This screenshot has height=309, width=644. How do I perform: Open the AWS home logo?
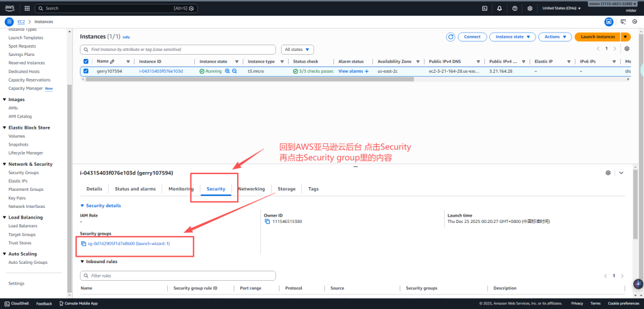pos(10,8)
